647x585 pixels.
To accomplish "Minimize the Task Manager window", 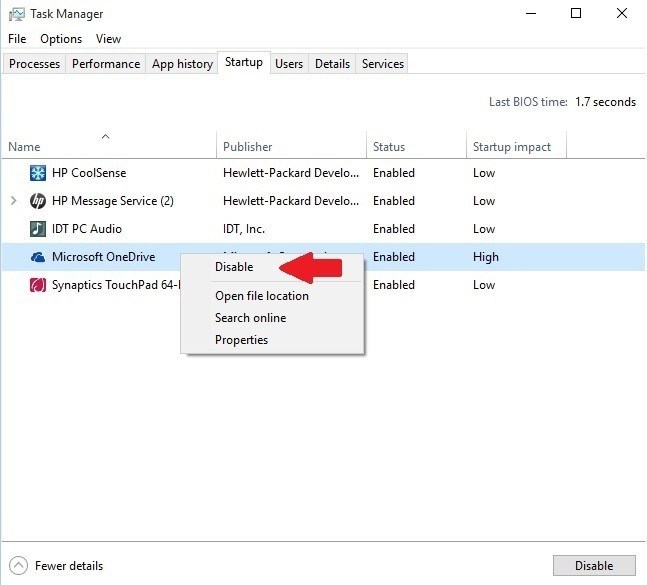I will pyautogui.click(x=531, y=14).
